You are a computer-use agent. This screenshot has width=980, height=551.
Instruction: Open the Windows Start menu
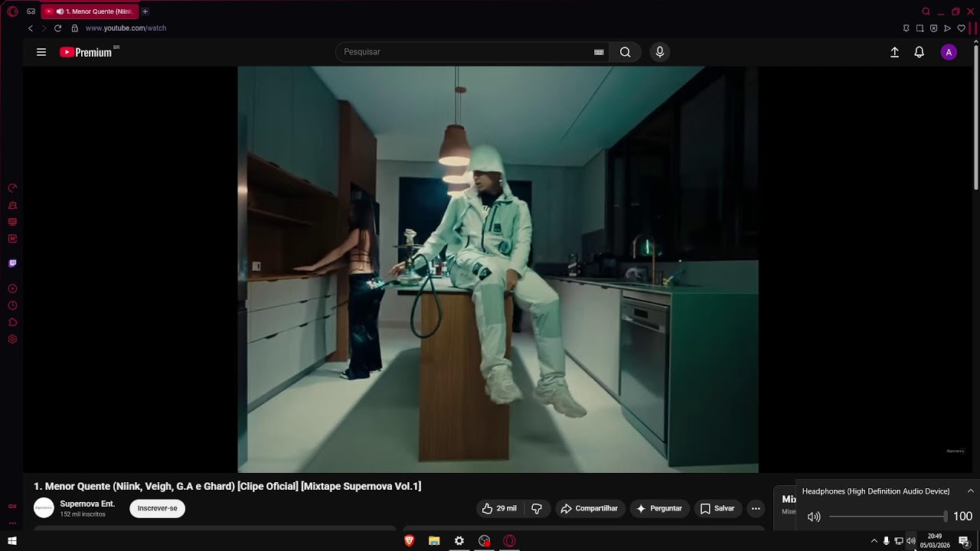(x=12, y=541)
